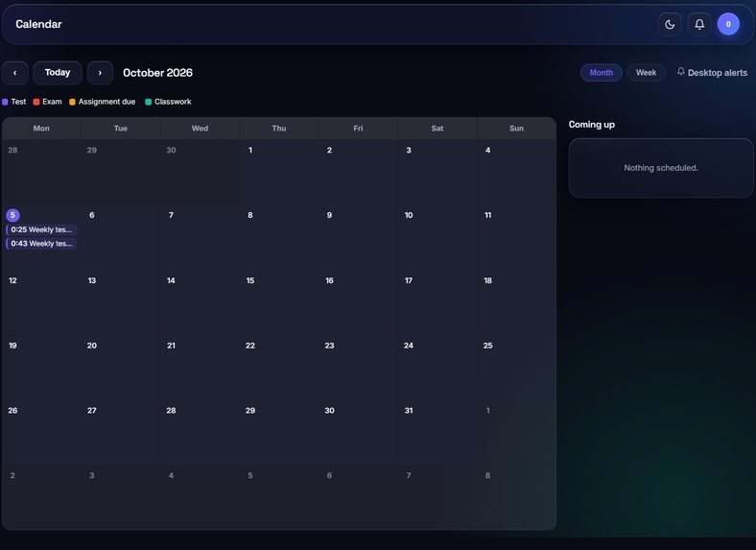Open the user avatar labeled 0
The width and height of the screenshot is (756, 550).
point(728,24)
